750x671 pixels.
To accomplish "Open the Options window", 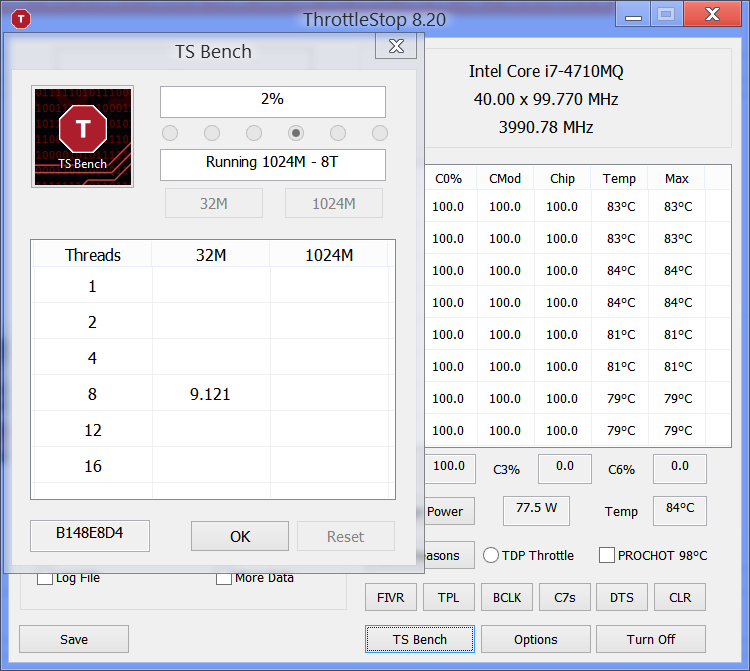I will 536,639.
